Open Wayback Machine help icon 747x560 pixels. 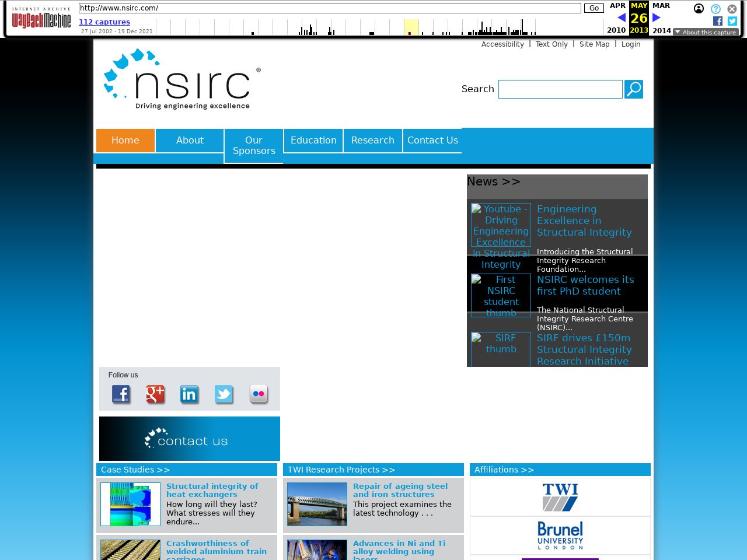[x=715, y=9]
